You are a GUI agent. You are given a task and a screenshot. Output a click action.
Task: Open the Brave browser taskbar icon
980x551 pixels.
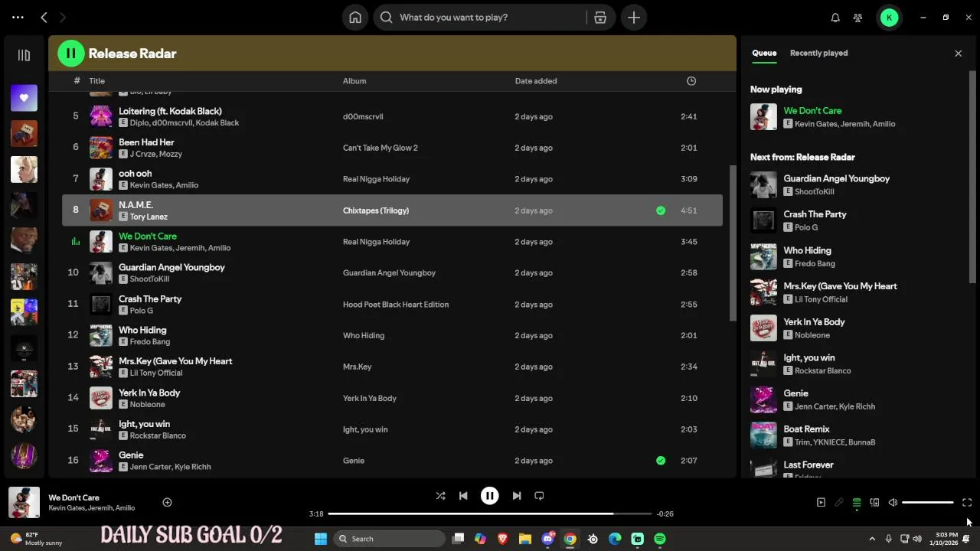[x=503, y=539]
